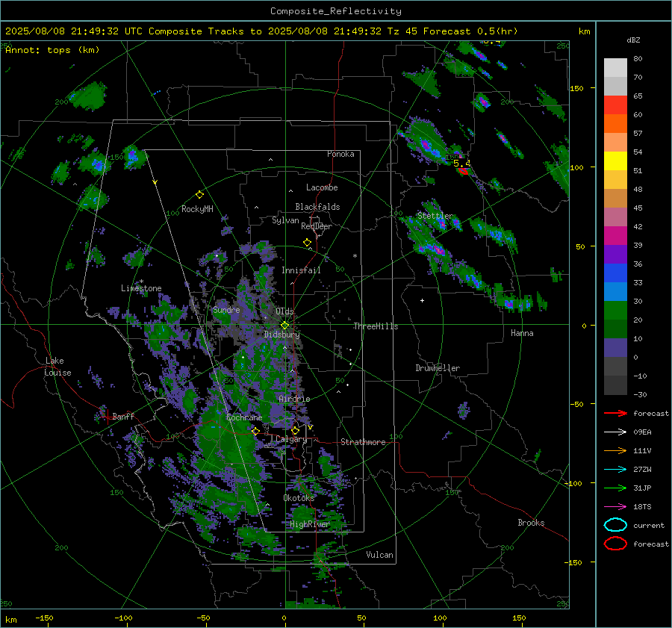672x628 pixels.
Task: Click the 36-39 dBZ purple color band
Action: coord(615,255)
